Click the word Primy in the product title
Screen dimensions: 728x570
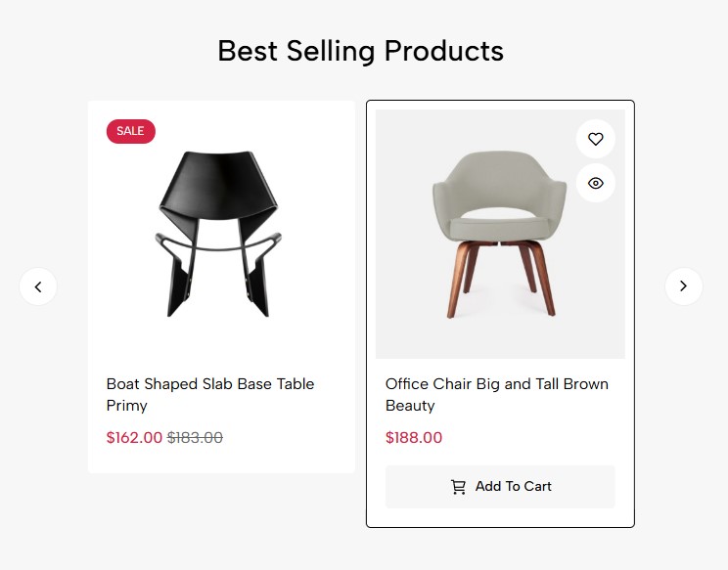click(x=127, y=406)
